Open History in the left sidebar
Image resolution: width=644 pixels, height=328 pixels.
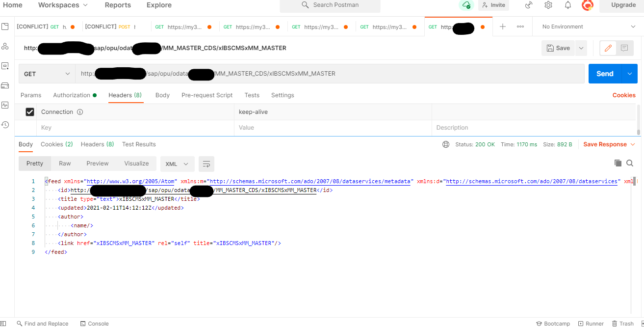(5, 125)
